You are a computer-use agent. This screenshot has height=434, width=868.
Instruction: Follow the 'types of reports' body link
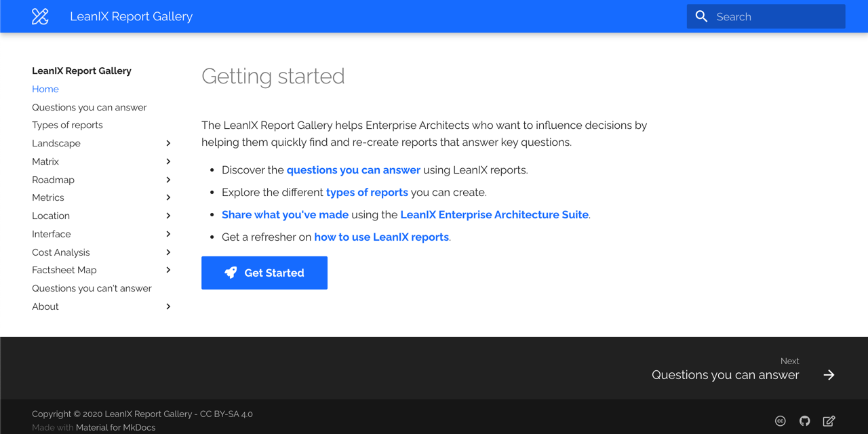(x=367, y=192)
